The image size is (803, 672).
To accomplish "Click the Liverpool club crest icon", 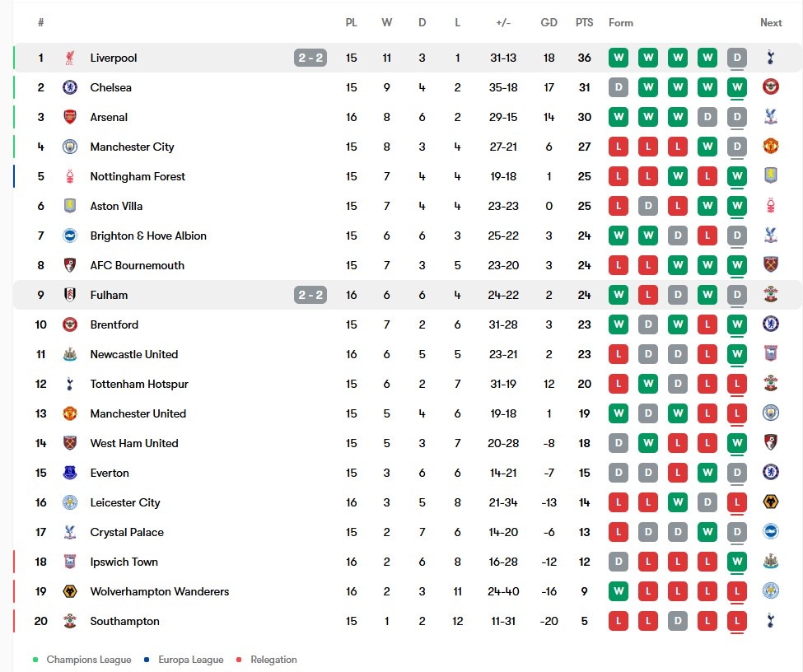I will coord(70,58).
